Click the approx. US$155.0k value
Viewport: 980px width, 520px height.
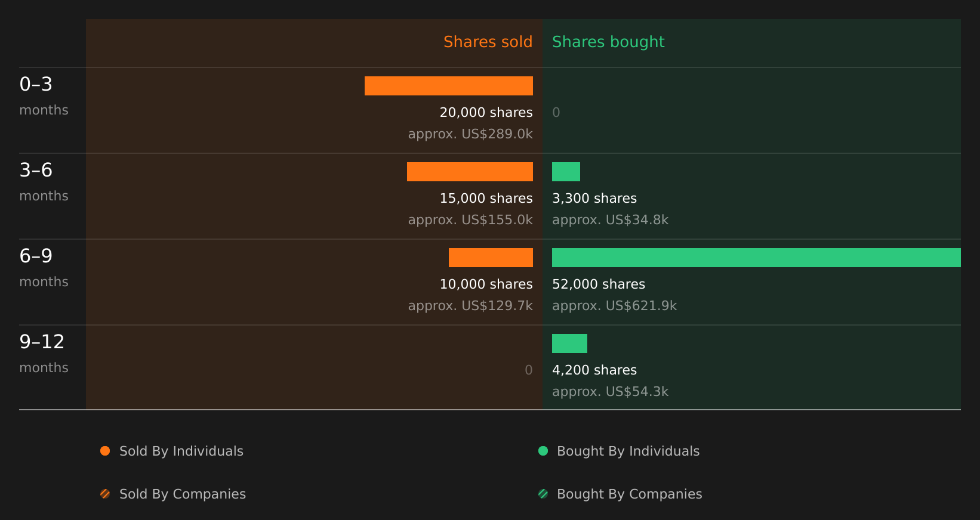pos(470,220)
